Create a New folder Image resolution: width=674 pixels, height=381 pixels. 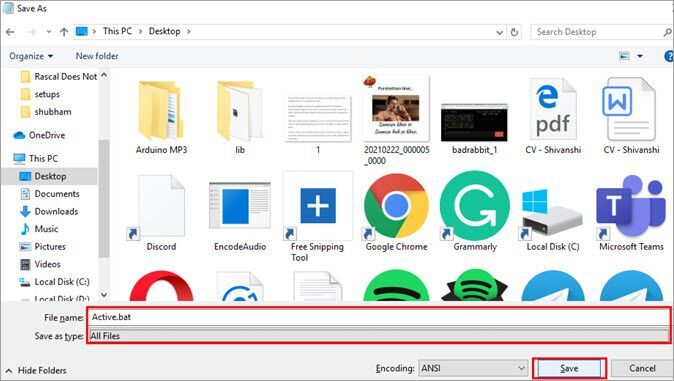click(x=97, y=56)
